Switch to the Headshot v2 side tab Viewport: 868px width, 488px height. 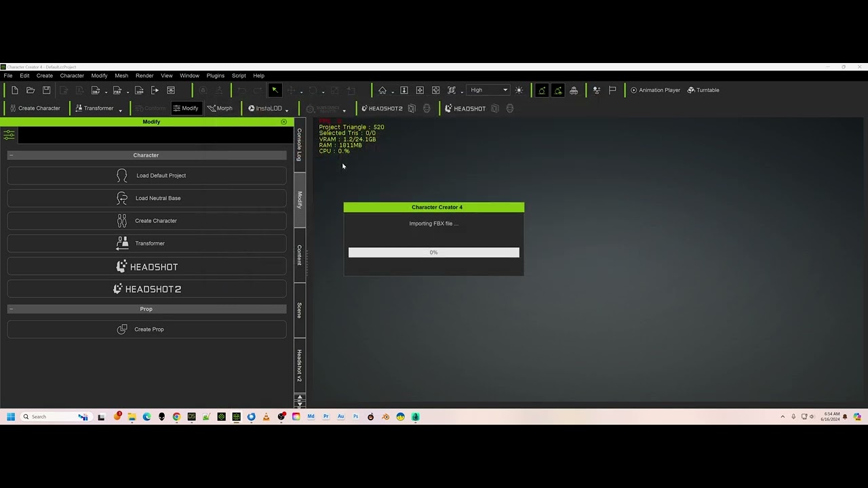tap(299, 366)
